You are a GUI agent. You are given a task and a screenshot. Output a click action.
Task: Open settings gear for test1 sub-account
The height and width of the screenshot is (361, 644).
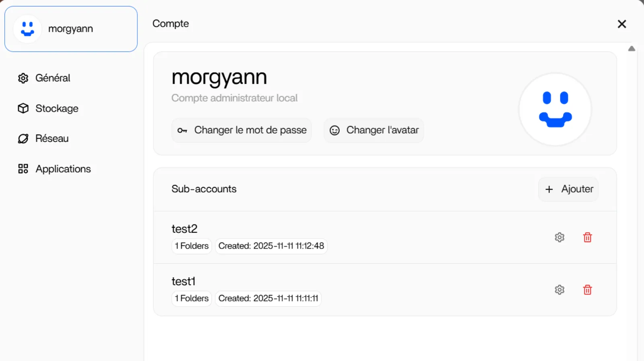(559, 290)
